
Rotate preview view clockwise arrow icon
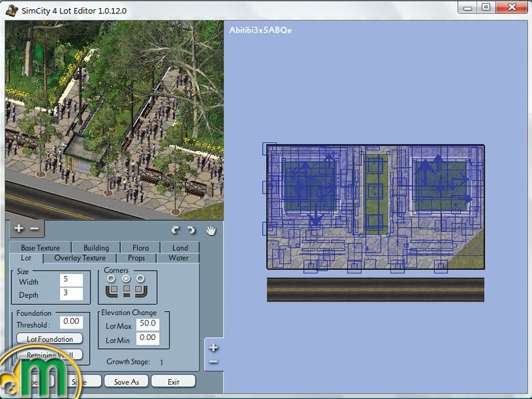click(x=175, y=230)
